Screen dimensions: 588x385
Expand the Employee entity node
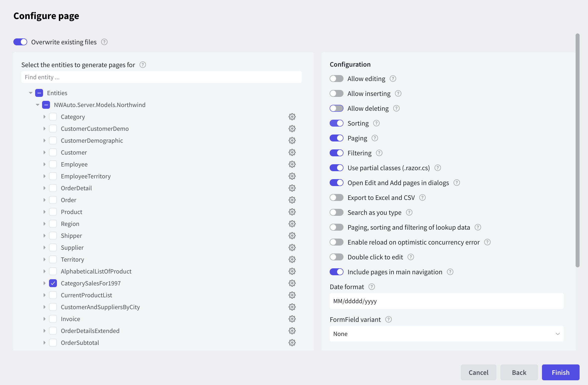click(x=45, y=164)
